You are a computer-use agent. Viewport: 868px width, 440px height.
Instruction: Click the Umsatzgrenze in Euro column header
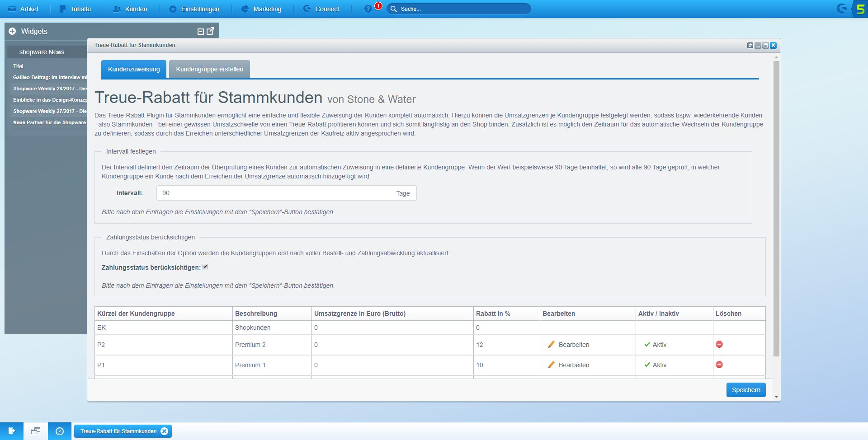(392, 314)
